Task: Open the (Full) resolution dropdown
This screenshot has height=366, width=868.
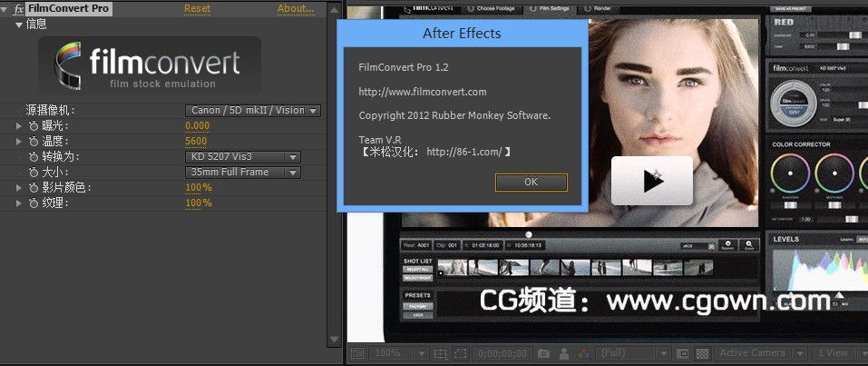Action: click(x=634, y=353)
